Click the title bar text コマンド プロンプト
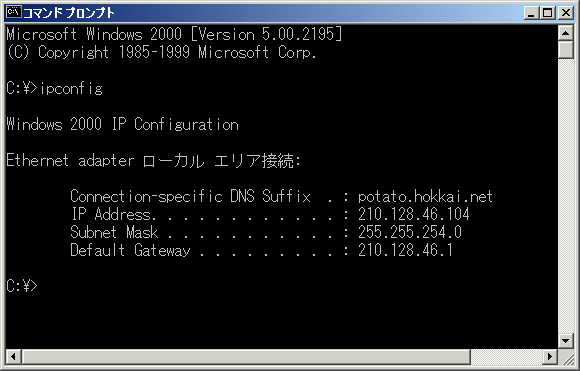580x371 pixels. pyautogui.click(x=69, y=13)
